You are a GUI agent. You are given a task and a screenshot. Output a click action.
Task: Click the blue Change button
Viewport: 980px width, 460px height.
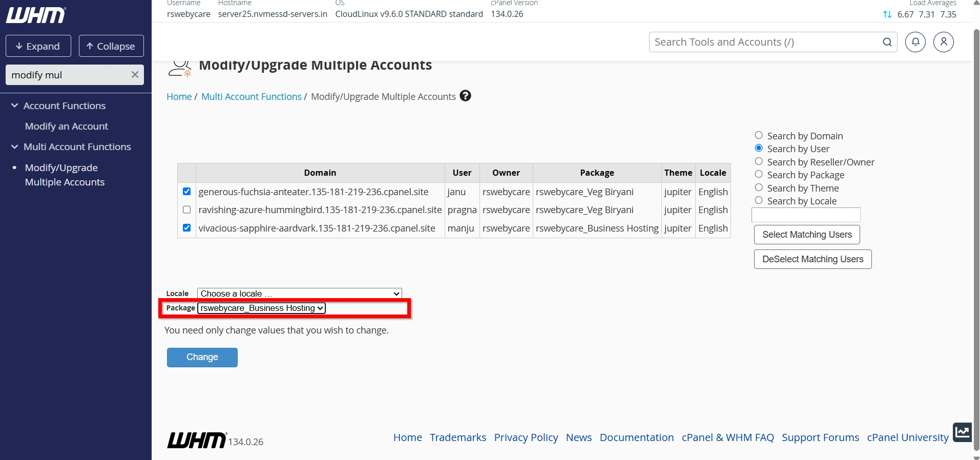point(202,358)
